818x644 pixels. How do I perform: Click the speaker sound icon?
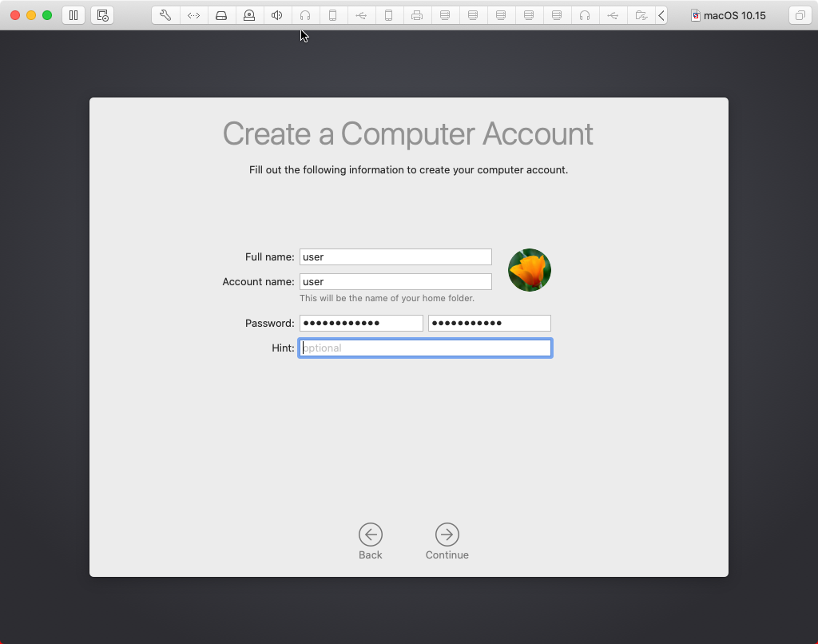[x=277, y=14]
